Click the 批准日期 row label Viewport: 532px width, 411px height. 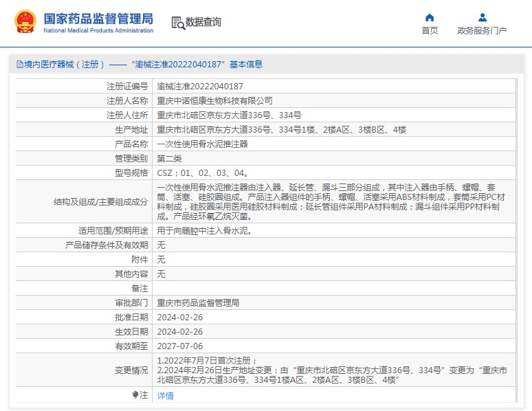pyautogui.click(x=131, y=318)
